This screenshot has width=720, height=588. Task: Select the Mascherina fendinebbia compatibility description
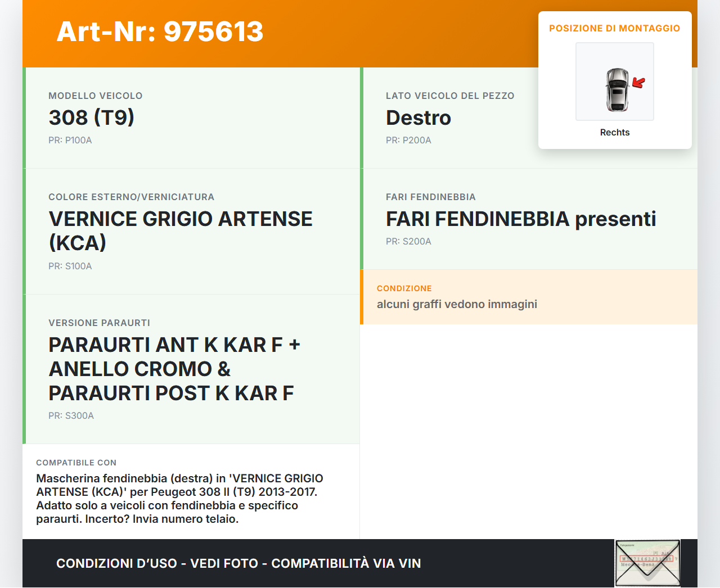pyautogui.click(x=179, y=498)
